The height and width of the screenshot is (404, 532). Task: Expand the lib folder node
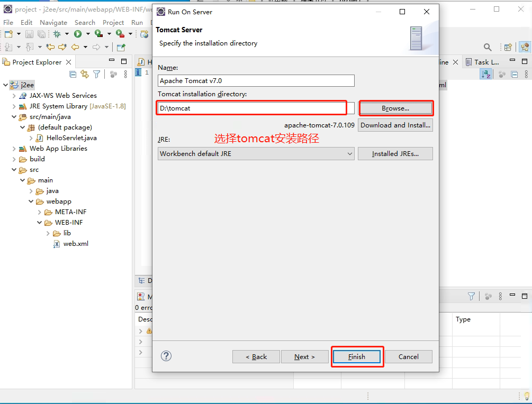point(48,233)
